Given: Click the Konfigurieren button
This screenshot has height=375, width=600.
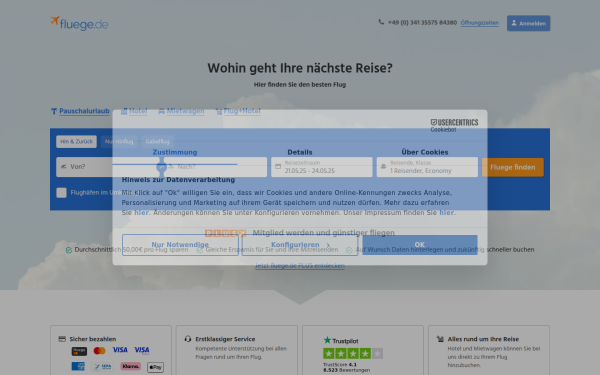Looking at the screenshot, I should tap(300, 245).
